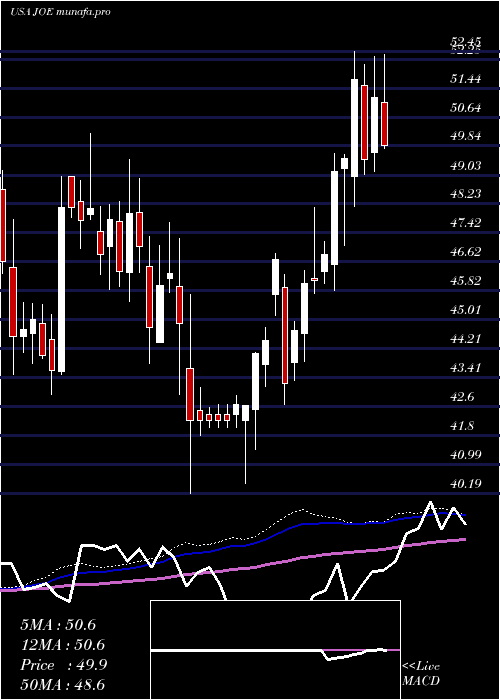Viewport: 500px width, 700px height.
Task: Select the 5MA : 50.6 readout
Action: [58, 625]
